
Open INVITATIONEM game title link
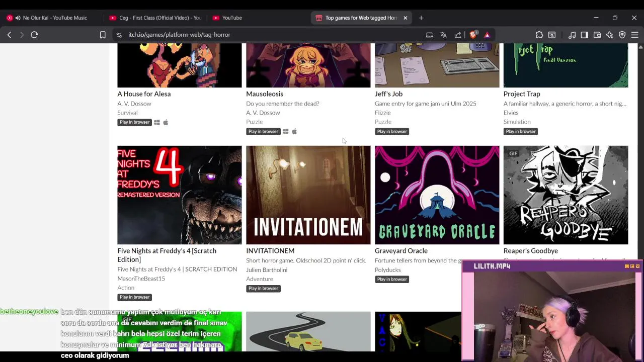270,251
